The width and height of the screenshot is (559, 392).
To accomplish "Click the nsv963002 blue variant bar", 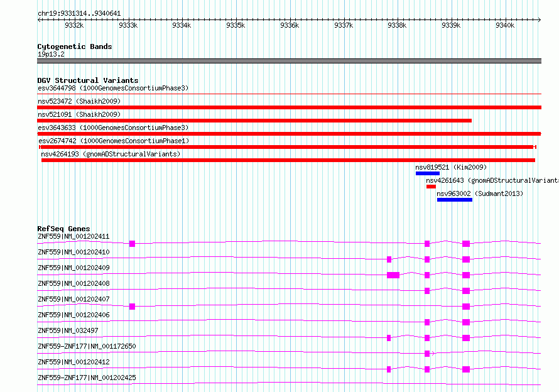I will [x=454, y=200].
